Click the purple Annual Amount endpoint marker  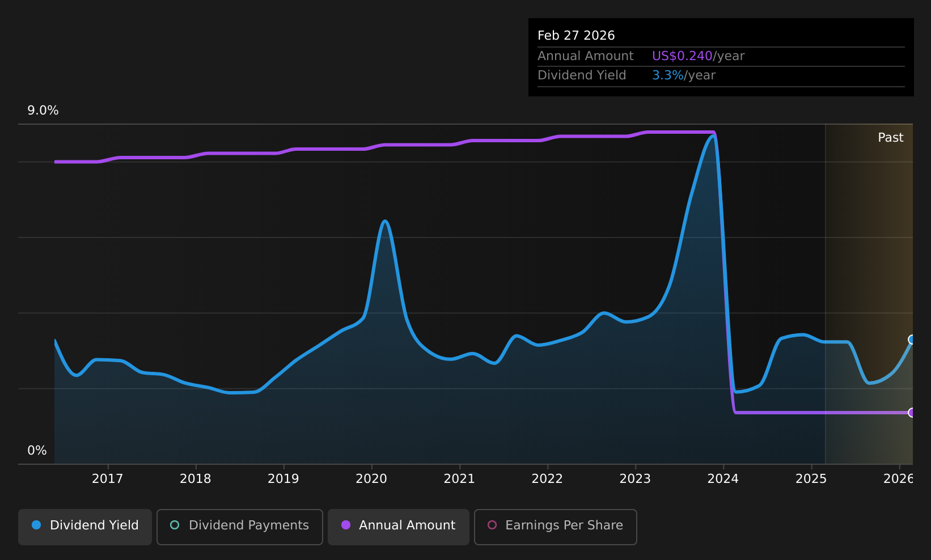point(912,413)
